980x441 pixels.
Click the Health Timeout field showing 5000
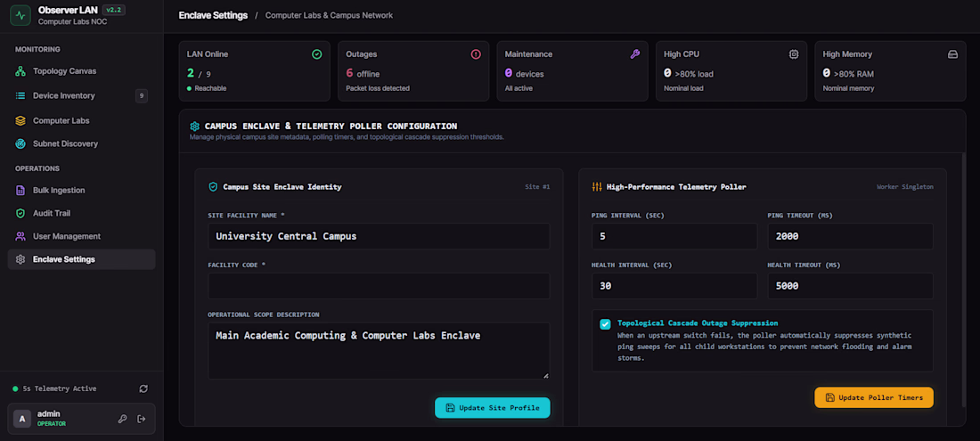click(x=851, y=286)
